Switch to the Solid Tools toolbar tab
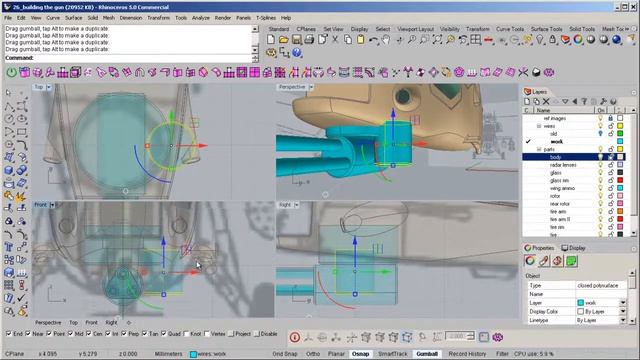Viewport: 640px width, 360px height. point(582,29)
